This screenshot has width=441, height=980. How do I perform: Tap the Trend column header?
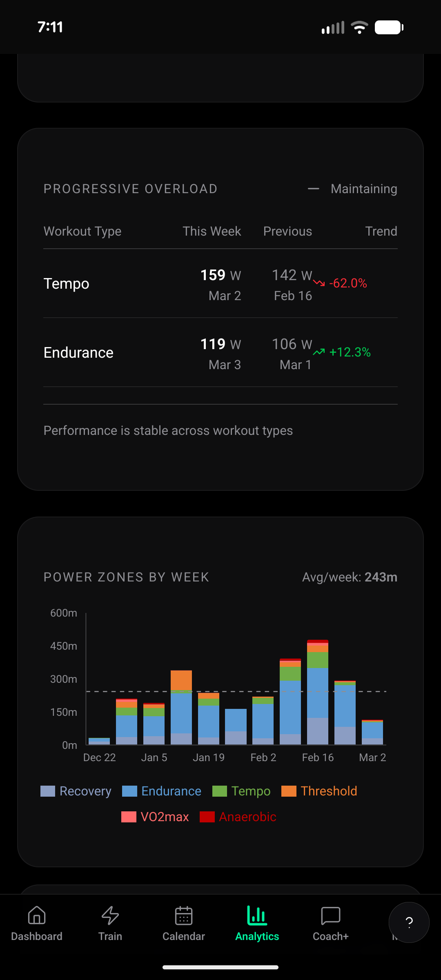[x=381, y=231]
